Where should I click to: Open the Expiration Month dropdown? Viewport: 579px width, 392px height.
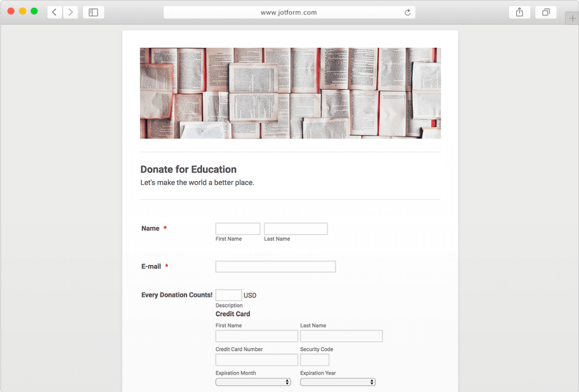253,382
